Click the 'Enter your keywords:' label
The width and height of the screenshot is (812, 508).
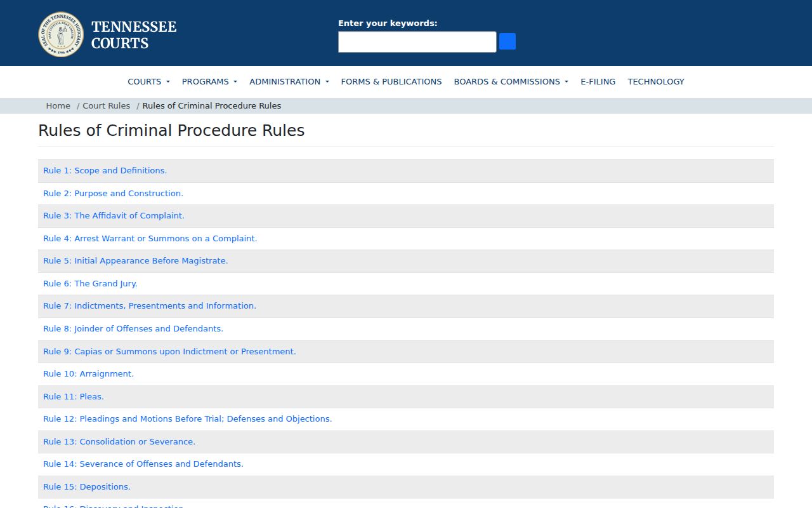pyautogui.click(x=388, y=23)
